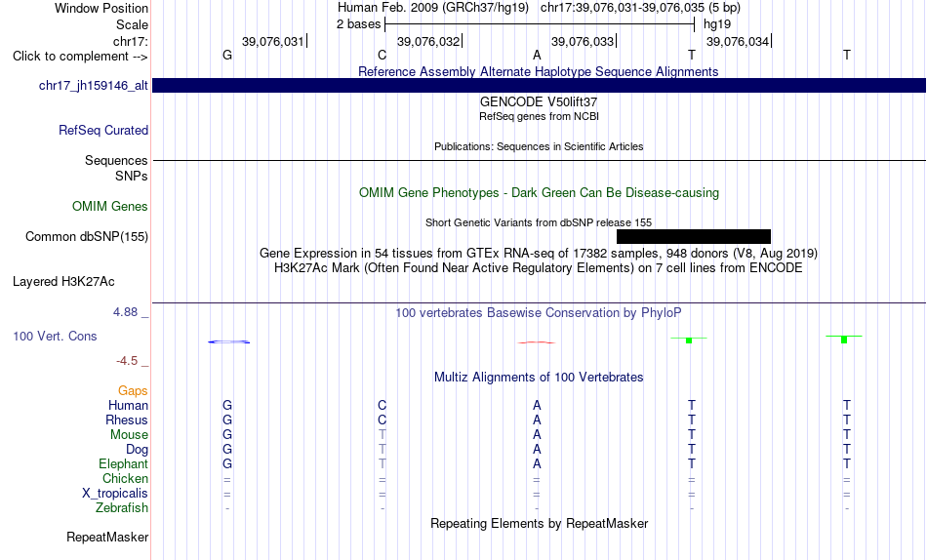
Task: Click the '2 bases' scale bar label
Action: tap(359, 24)
